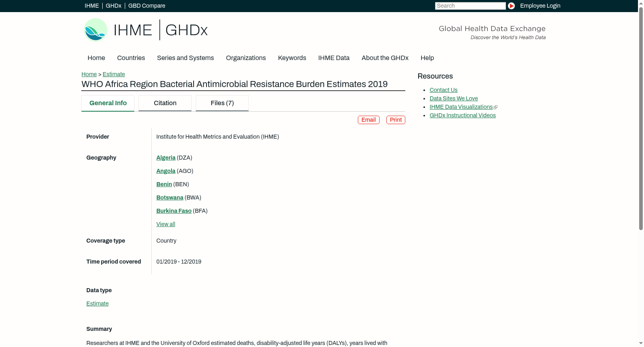Switch to the Files (7) tab

tap(222, 103)
